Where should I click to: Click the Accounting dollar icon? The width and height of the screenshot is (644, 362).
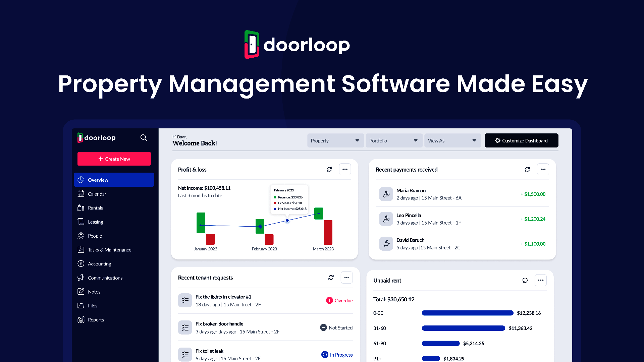pyautogui.click(x=81, y=264)
